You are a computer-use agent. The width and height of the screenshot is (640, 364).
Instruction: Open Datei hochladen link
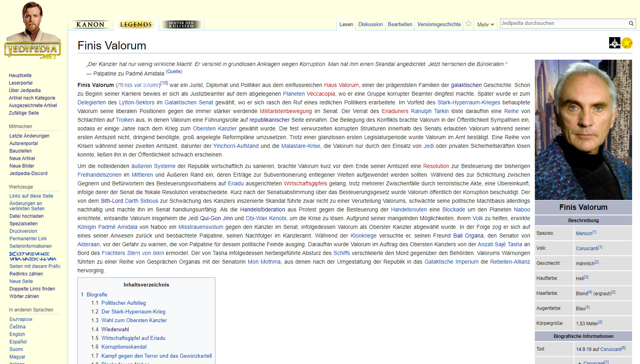tap(26, 216)
